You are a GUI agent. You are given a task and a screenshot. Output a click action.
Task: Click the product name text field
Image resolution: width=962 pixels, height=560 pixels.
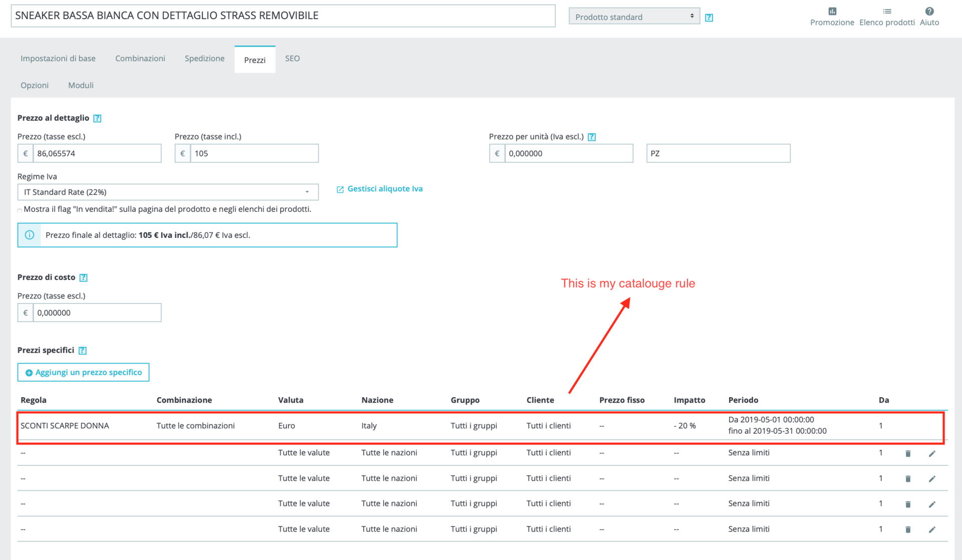(x=283, y=16)
